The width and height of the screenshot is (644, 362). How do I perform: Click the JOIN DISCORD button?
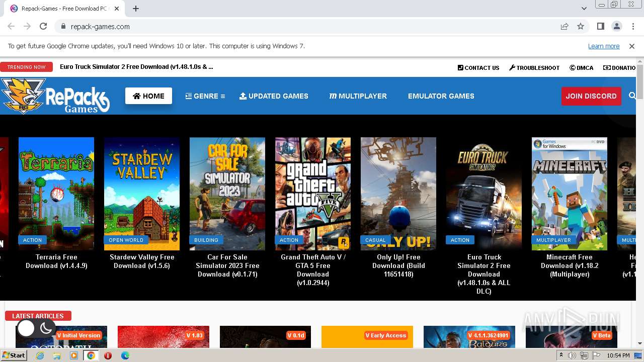pyautogui.click(x=591, y=96)
